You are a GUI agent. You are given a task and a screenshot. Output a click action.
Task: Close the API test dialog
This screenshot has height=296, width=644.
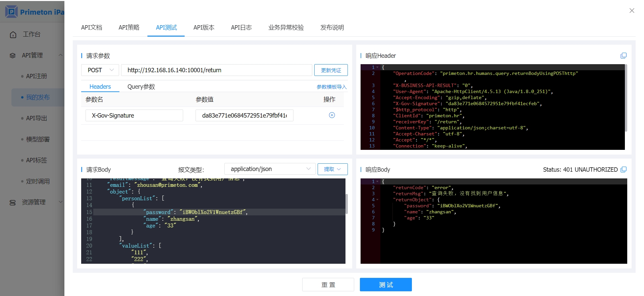coord(632,11)
